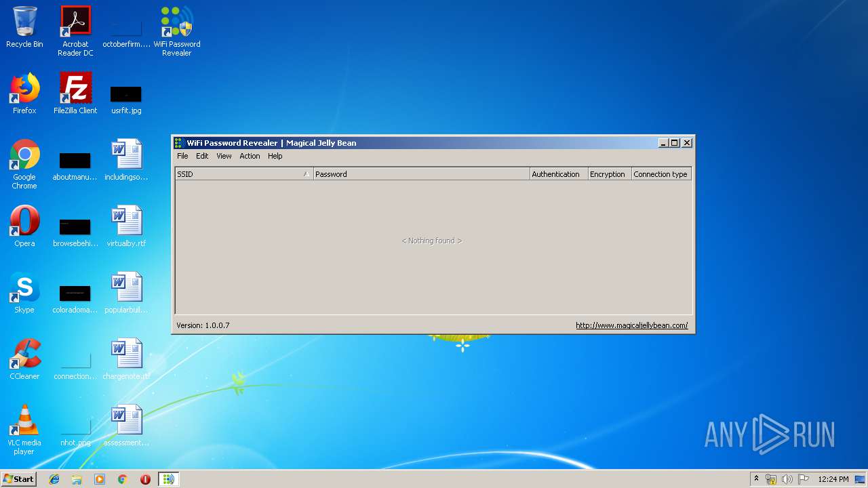Select the connection desktop file
Screen dimensions: 868x488
[75, 365]
